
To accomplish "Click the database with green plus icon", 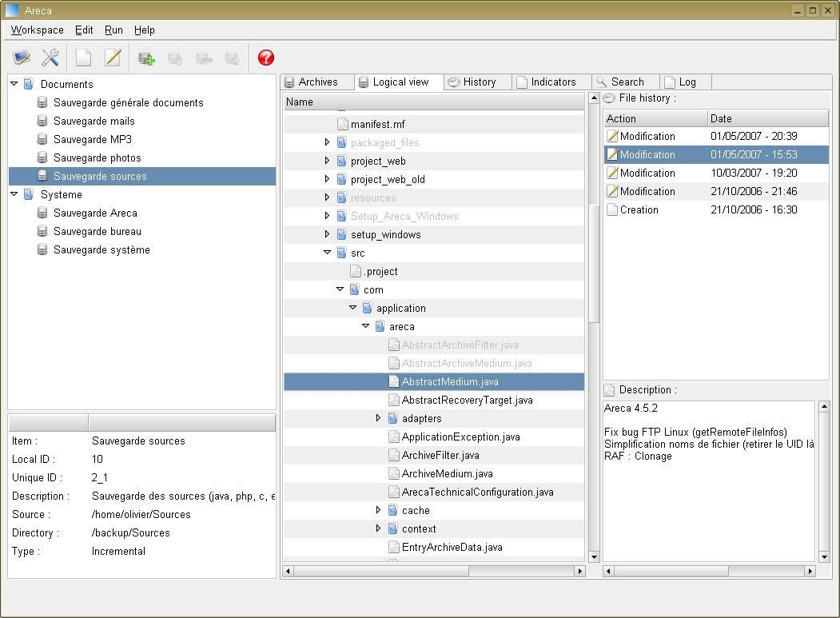I will coord(146,58).
